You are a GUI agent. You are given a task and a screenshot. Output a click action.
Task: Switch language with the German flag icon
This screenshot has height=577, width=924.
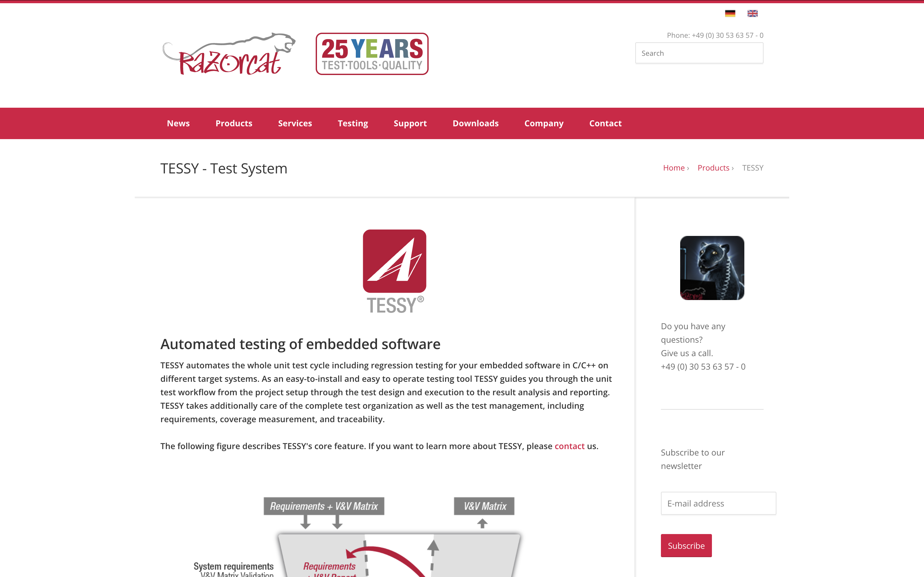click(x=730, y=13)
